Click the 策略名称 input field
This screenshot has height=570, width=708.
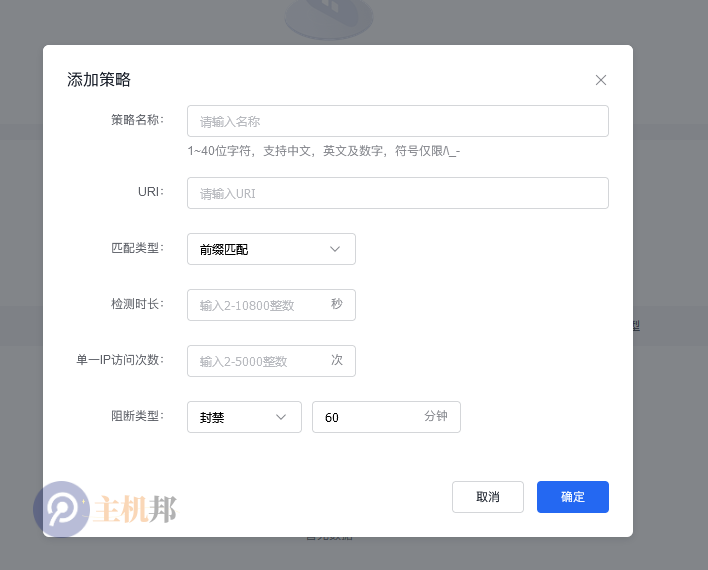click(398, 121)
